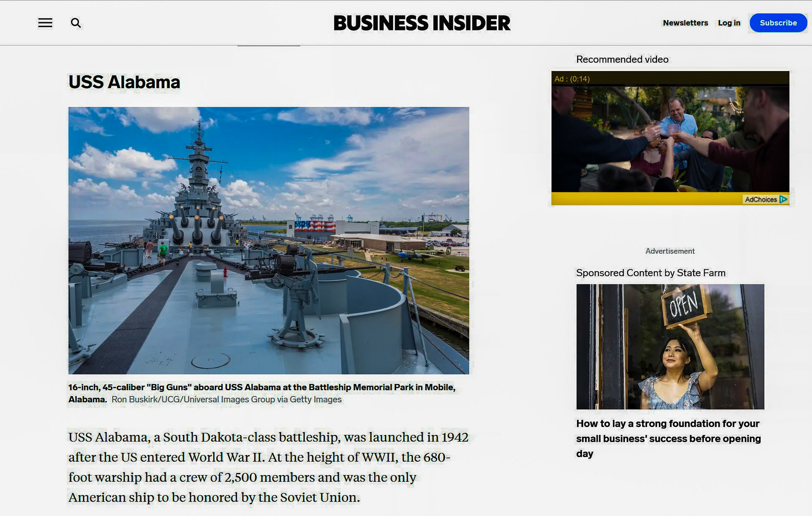Click the search magnifier icon
Image resolution: width=812 pixels, height=516 pixels.
[x=76, y=23]
